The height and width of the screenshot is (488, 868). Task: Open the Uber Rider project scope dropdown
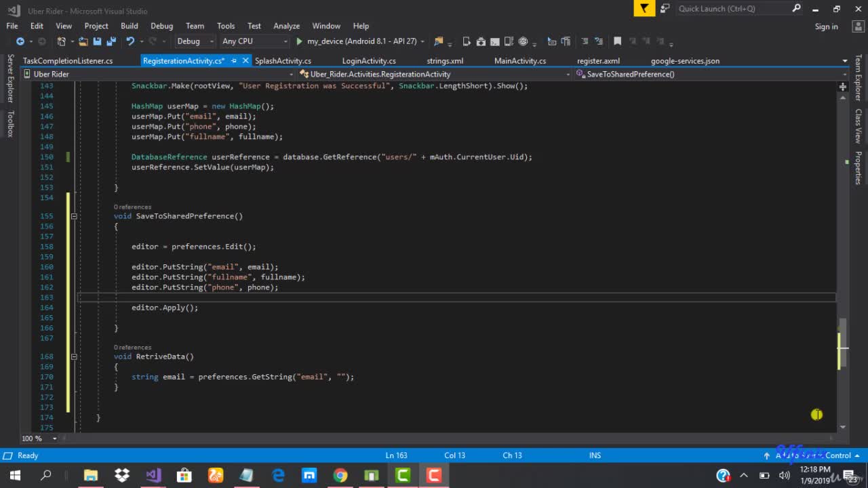tap(161, 74)
